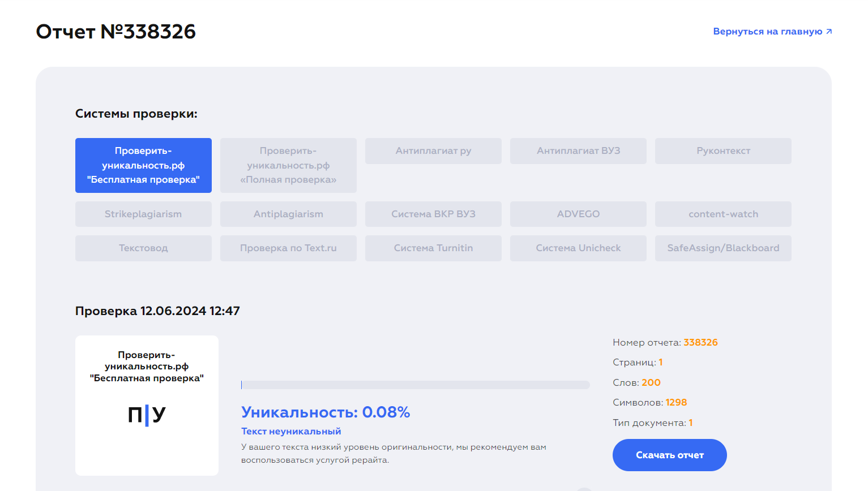
Task: Click the Слов: 200 entry
Action: tap(636, 383)
